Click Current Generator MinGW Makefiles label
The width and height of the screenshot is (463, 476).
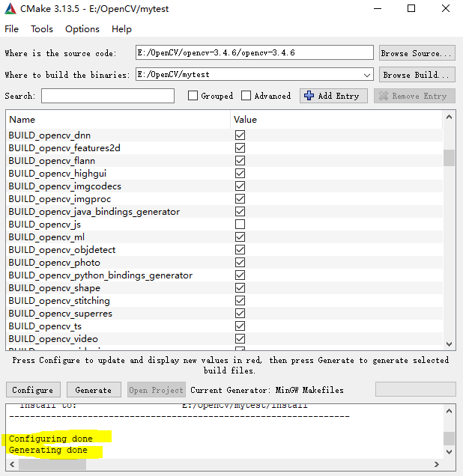coord(267,390)
